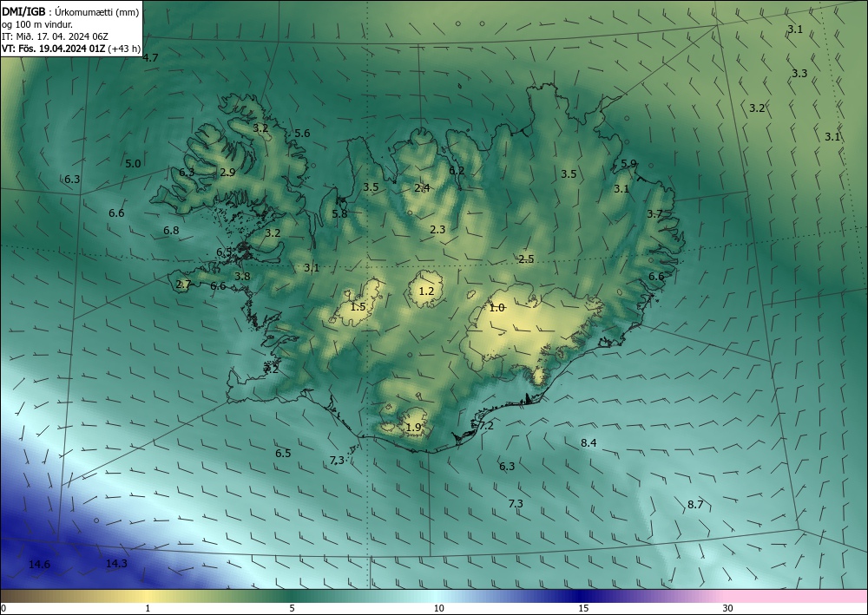
Task: Click the 14.3 value in the dark blue area
Action: pos(116,564)
